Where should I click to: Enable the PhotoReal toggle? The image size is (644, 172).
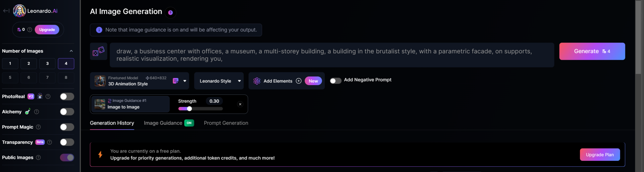[67, 97]
